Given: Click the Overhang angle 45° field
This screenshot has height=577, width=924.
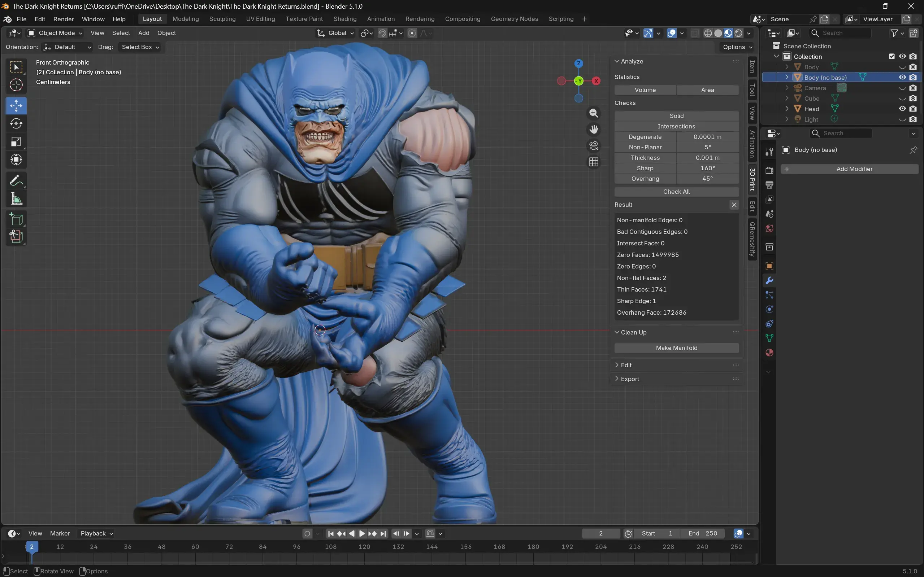Looking at the screenshot, I should pos(707,179).
